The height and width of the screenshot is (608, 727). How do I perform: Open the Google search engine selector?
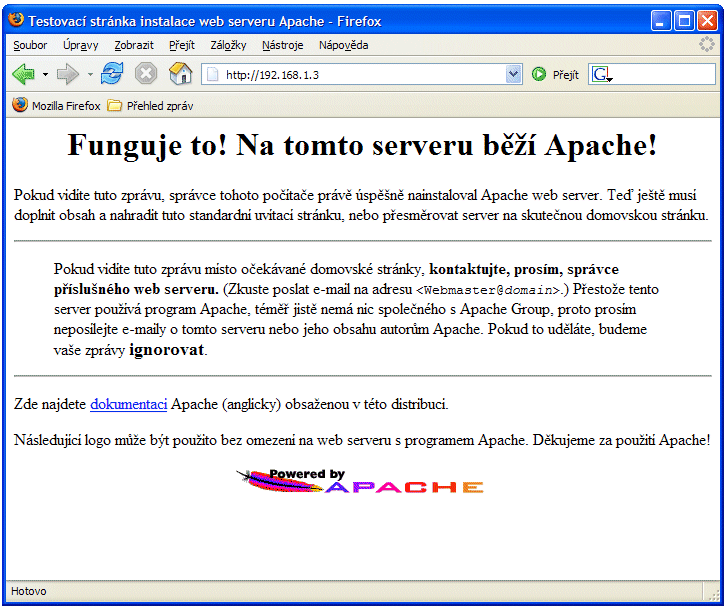coord(602,75)
